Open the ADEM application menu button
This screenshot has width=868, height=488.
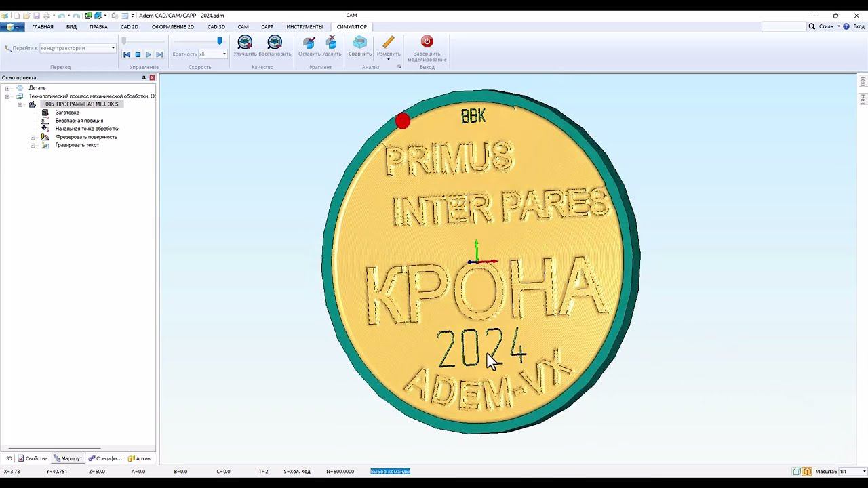pos(12,27)
